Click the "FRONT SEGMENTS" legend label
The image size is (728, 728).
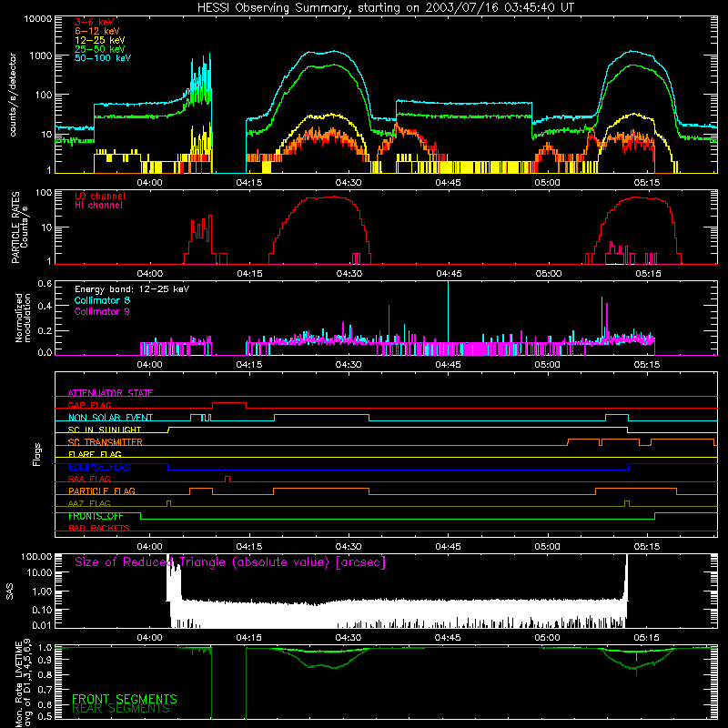point(125,699)
